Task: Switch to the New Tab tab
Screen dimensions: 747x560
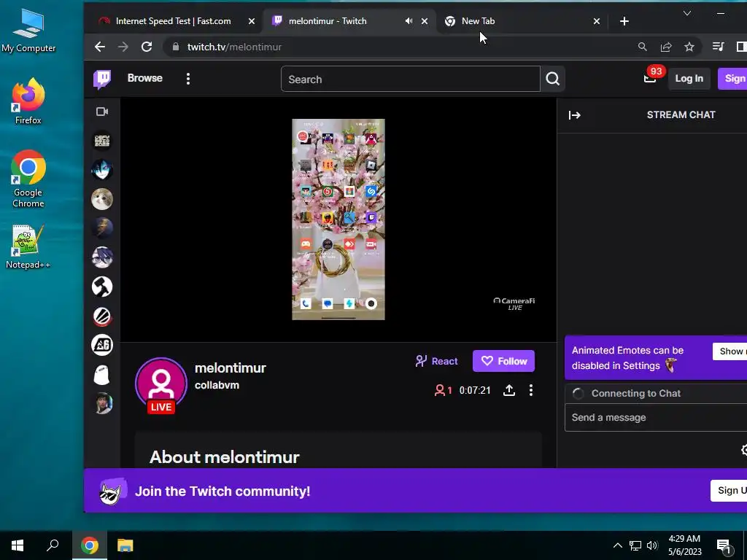Action: coord(478,21)
